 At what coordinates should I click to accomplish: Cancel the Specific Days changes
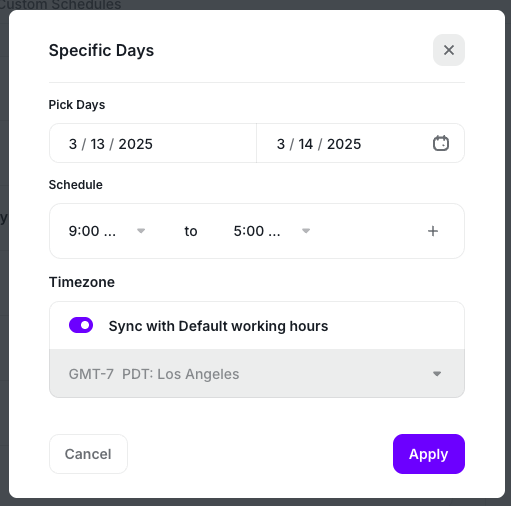point(88,454)
